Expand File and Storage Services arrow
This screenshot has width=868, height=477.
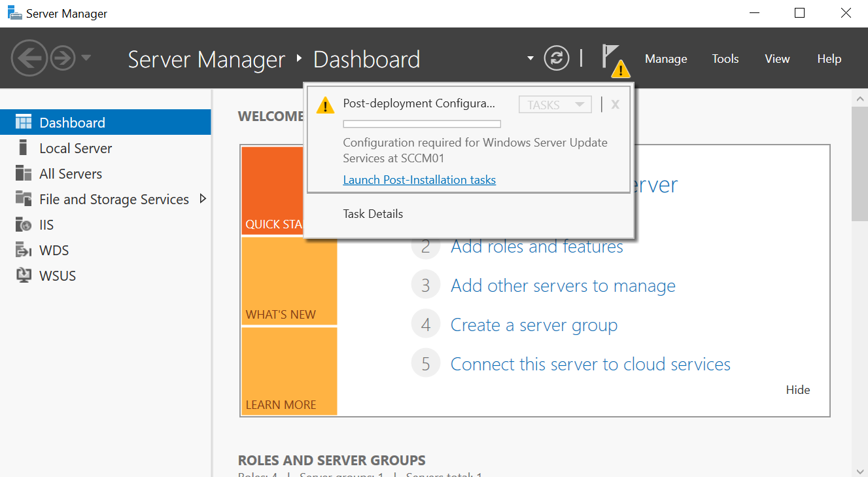(203, 198)
